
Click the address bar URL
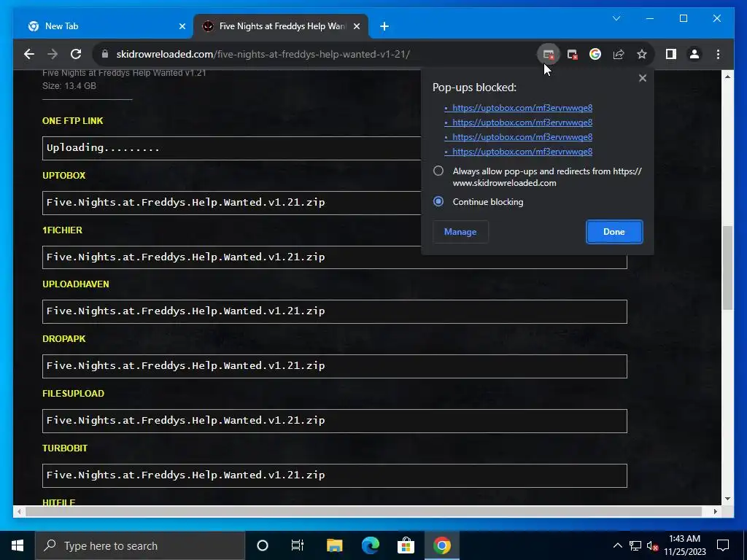tap(263, 54)
